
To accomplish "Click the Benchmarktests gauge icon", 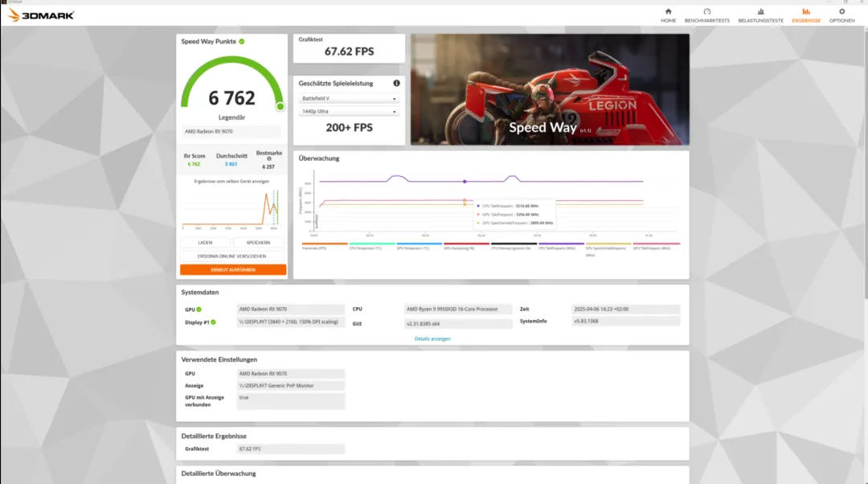I will 706,13.
